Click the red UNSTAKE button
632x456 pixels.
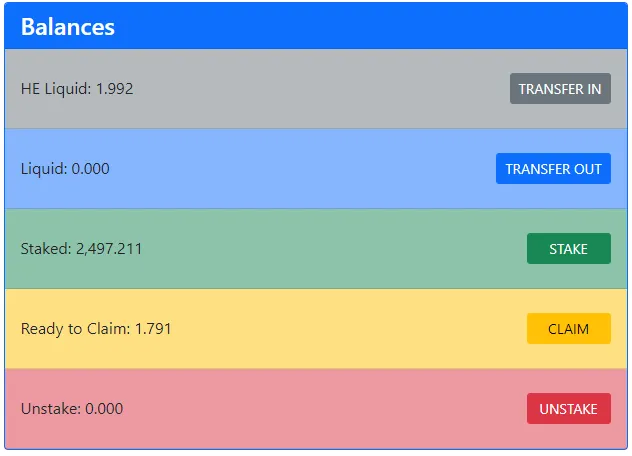click(x=568, y=409)
